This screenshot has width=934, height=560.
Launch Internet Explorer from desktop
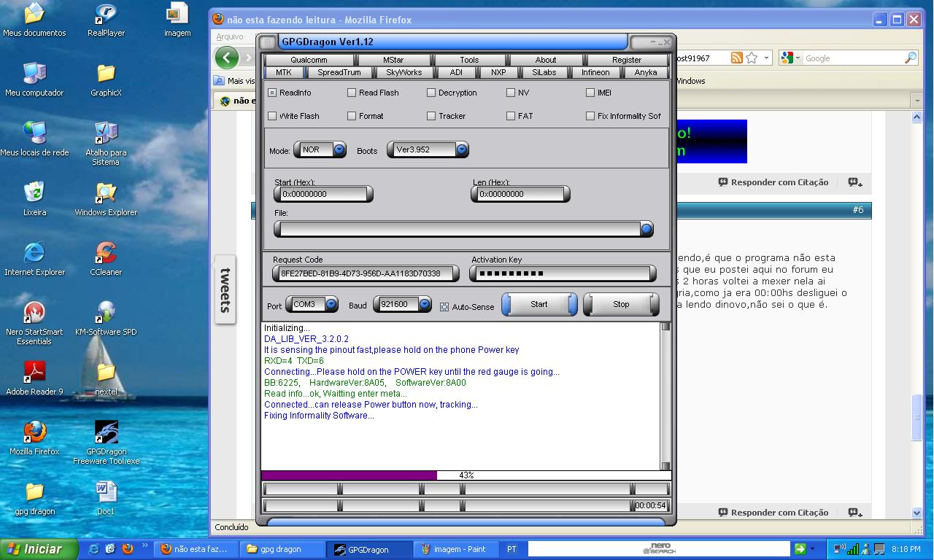click(34, 259)
